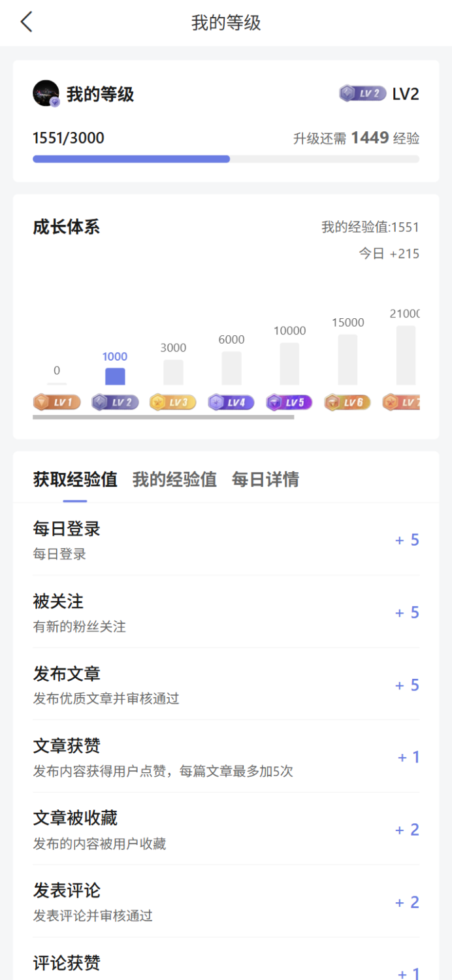Click the horizontal scrollbar under level chart
The width and height of the screenshot is (452, 980).
click(163, 417)
